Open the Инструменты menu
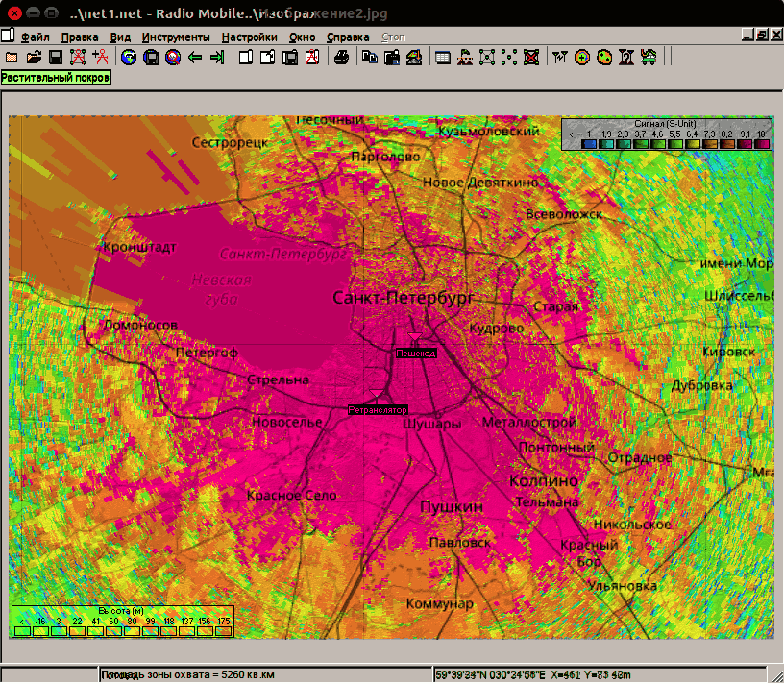The width and height of the screenshot is (784, 684). [175, 37]
